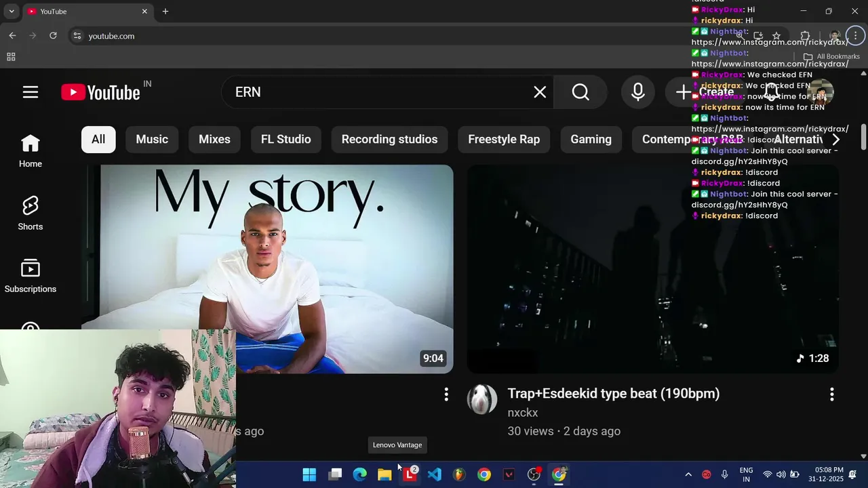Open network and volume quick settings

pos(781,474)
